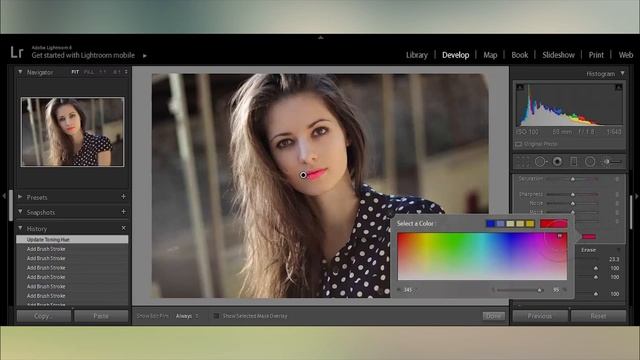640x360 pixels.
Task: Click the left panel scrollbar
Action: pos(11,205)
